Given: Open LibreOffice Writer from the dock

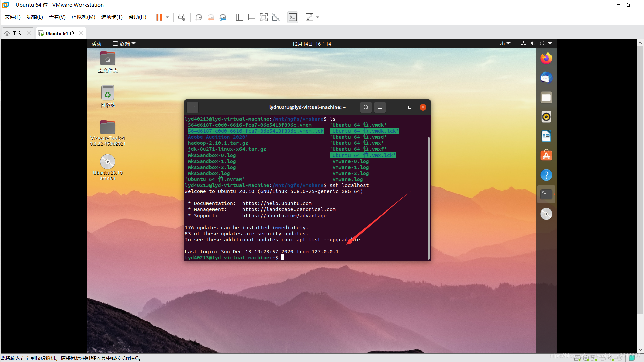Looking at the screenshot, I should coord(546,136).
